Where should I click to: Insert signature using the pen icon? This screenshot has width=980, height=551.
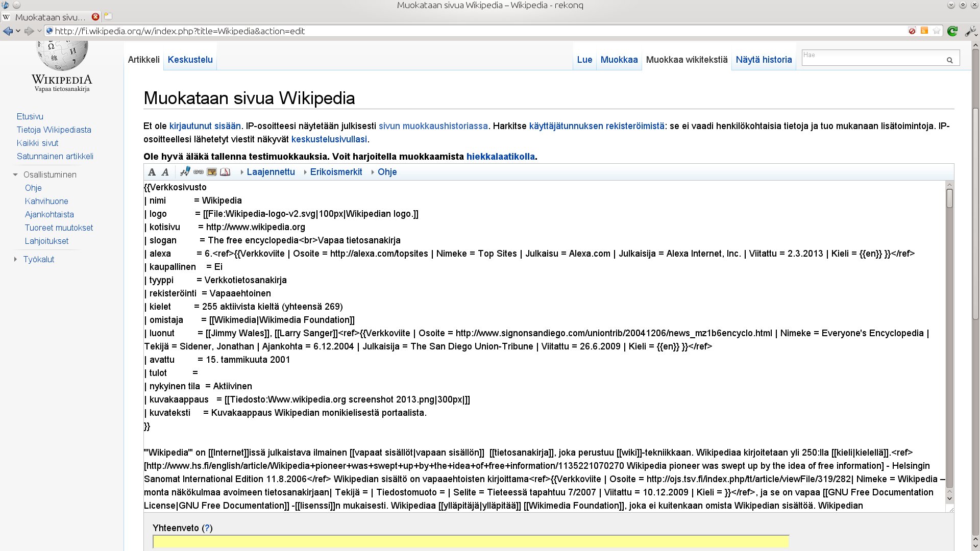[x=185, y=172]
